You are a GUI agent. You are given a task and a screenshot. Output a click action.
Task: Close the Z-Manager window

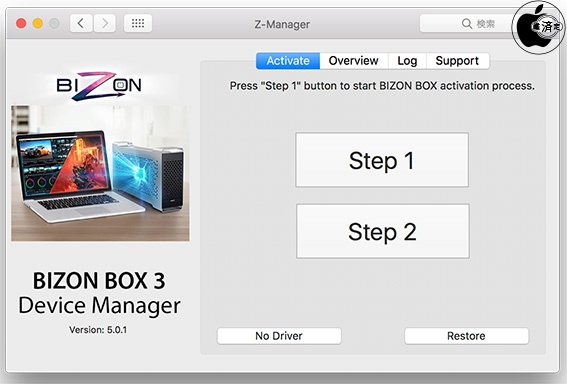21,24
